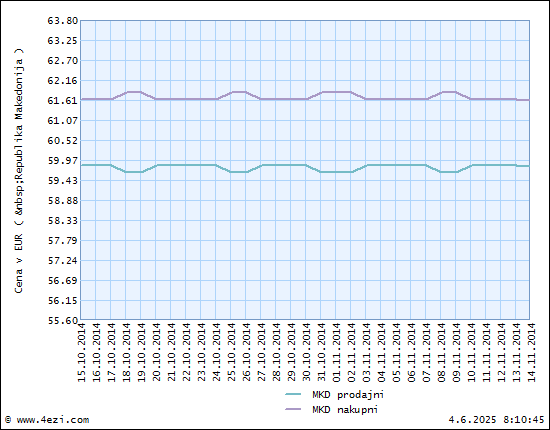This screenshot has height=430, width=550.
Task: Click the vertical Cena v EUR axis title
Action: click(x=19, y=170)
